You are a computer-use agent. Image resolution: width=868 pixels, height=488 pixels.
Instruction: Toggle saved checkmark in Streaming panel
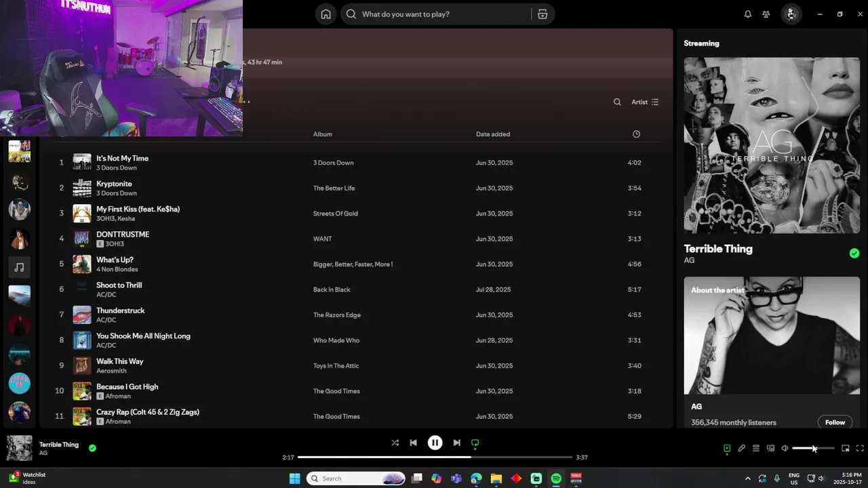(x=854, y=253)
